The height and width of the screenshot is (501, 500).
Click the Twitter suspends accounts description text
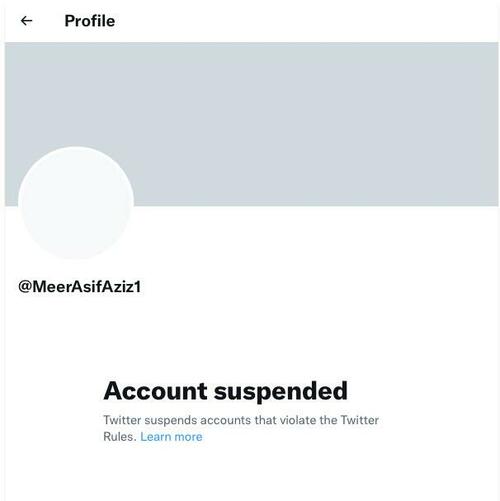click(x=241, y=428)
